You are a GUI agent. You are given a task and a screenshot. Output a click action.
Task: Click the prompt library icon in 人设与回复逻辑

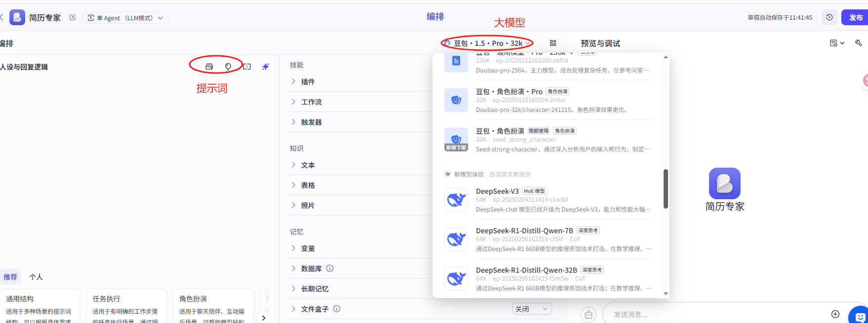(x=209, y=66)
